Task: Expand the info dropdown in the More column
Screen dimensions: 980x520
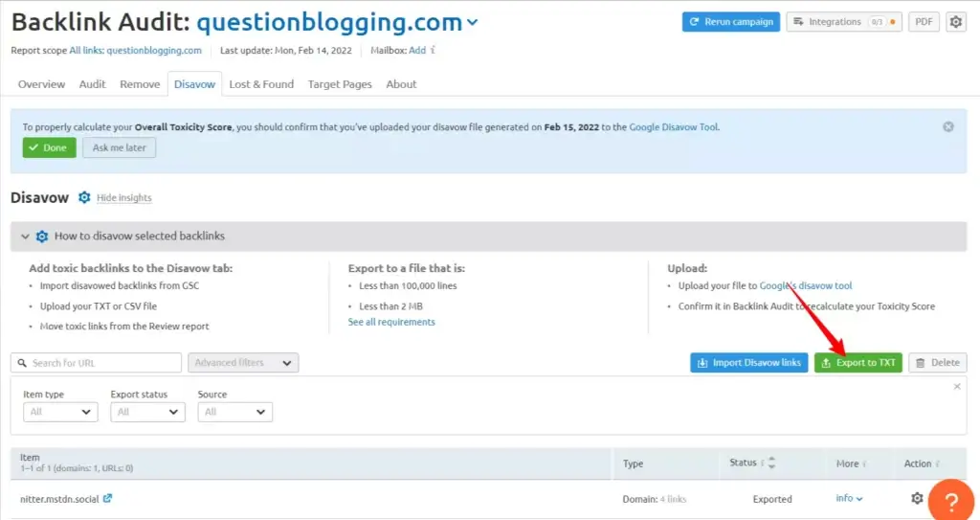Action: [x=849, y=498]
